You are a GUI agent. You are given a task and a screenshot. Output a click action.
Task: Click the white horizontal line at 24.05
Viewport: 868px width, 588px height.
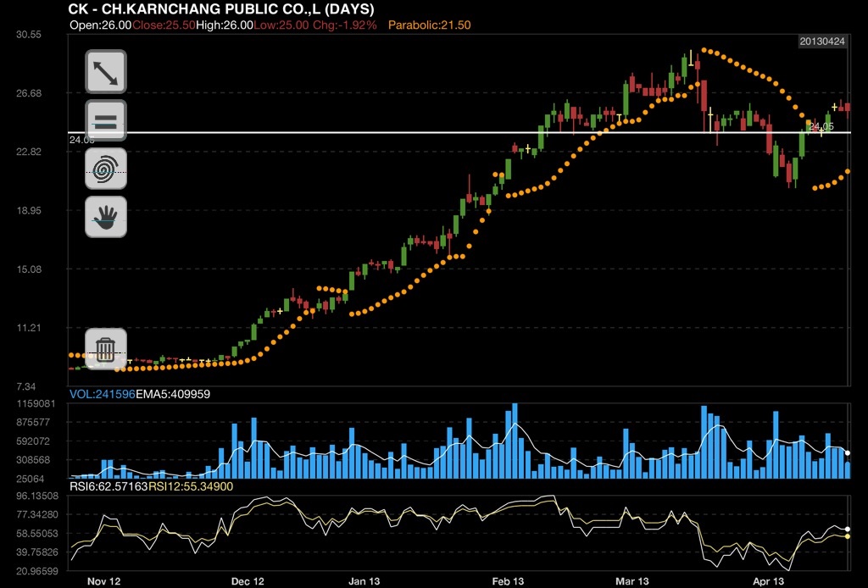[x=459, y=133]
